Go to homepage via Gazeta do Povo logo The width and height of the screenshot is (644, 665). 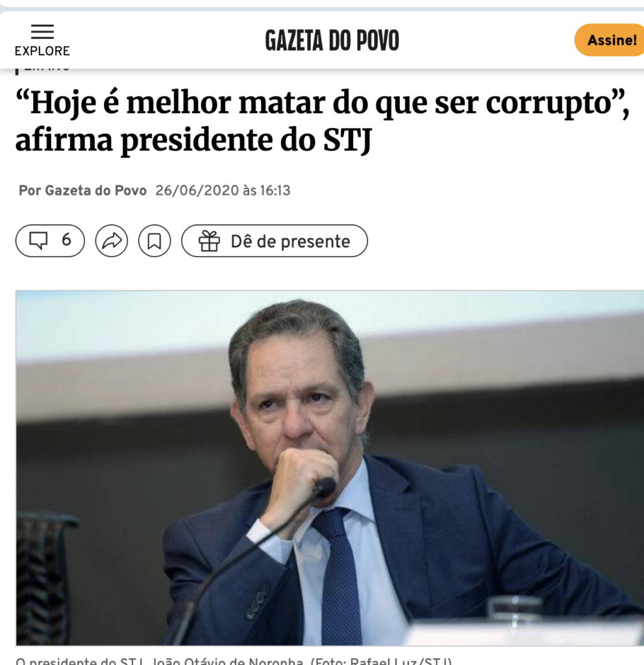(x=332, y=41)
